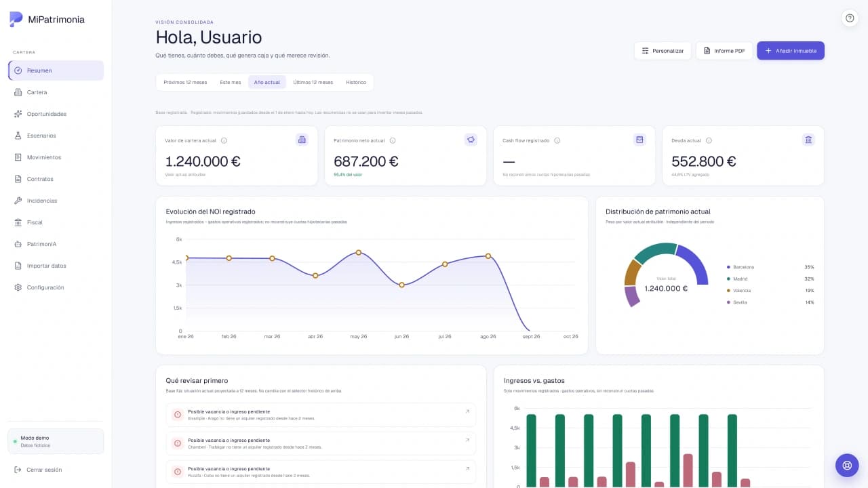Click the 687.200 € net worth value
868x488 pixels.
[x=366, y=161]
